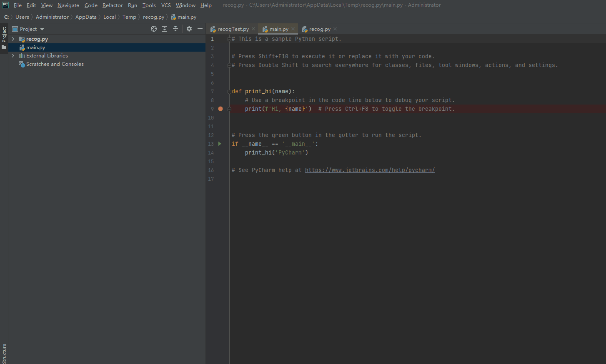
Task: Click Collapse All in Project panel
Action: [175, 29]
